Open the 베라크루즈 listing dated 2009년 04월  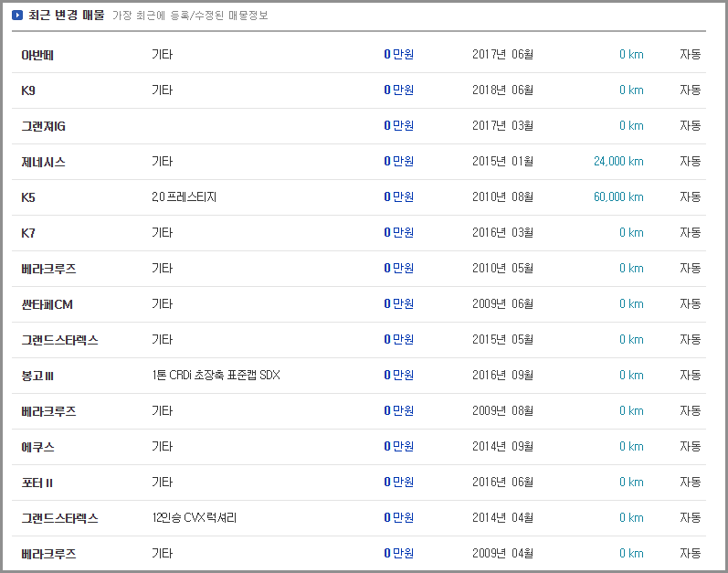click(x=48, y=554)
